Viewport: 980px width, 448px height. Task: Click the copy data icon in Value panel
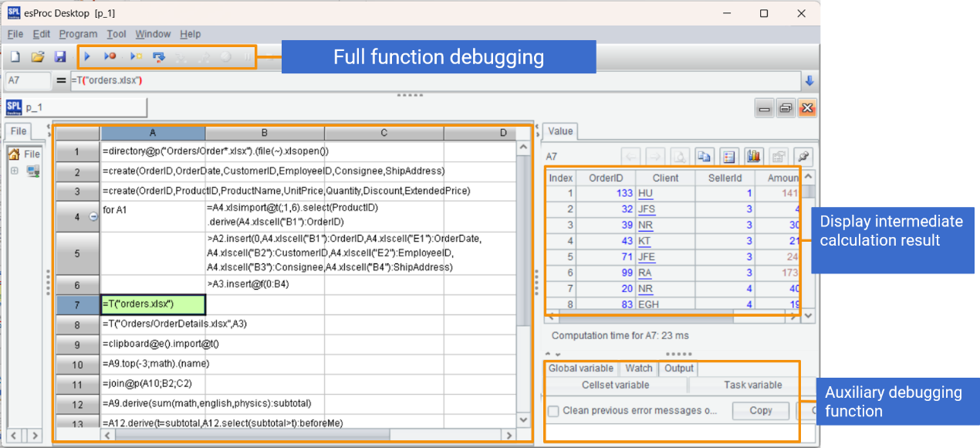(704, 156)
